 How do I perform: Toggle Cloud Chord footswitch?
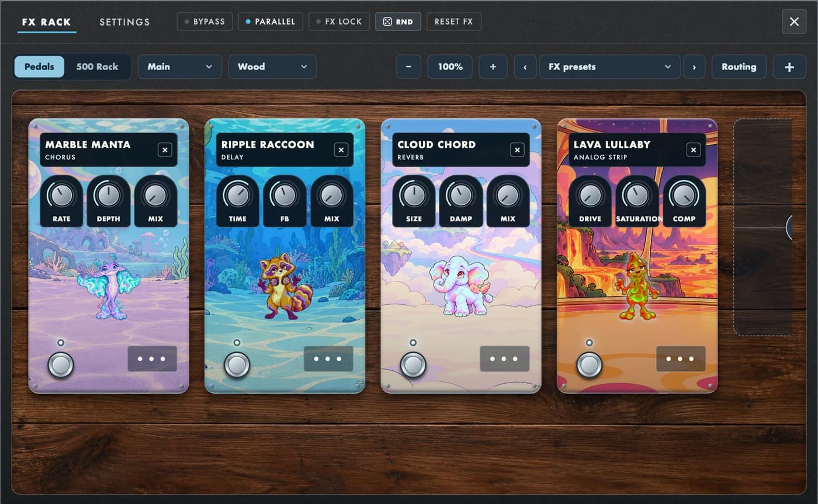click(413, 365)
